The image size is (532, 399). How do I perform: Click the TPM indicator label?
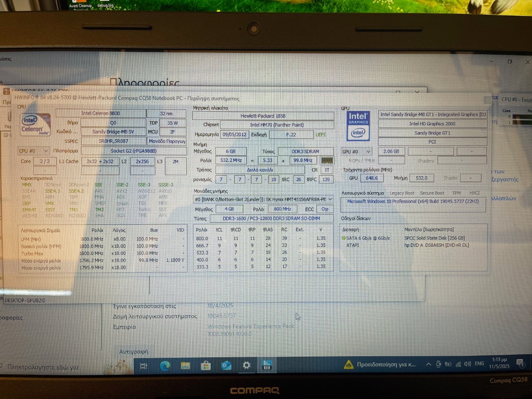[x=456, y=193]
